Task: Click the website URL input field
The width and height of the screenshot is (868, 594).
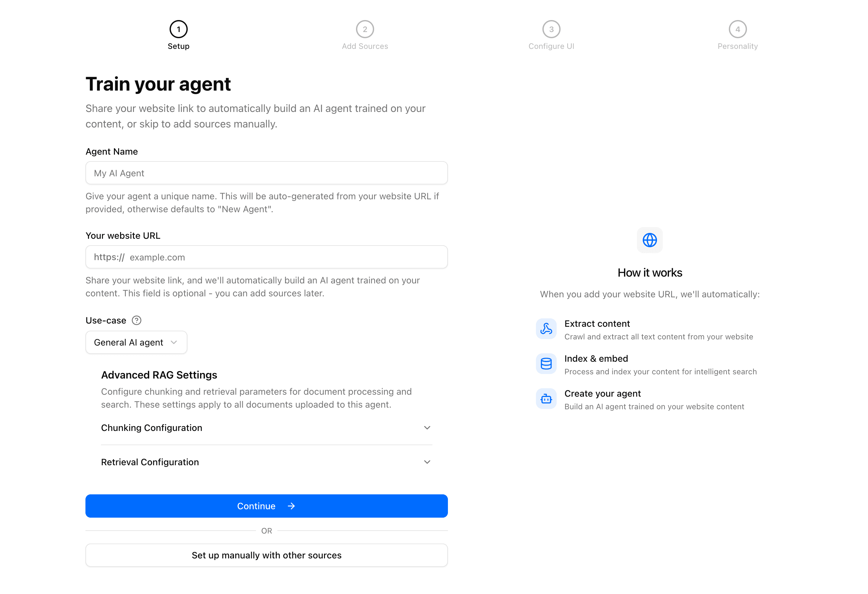Action: [x=266, y=257]
